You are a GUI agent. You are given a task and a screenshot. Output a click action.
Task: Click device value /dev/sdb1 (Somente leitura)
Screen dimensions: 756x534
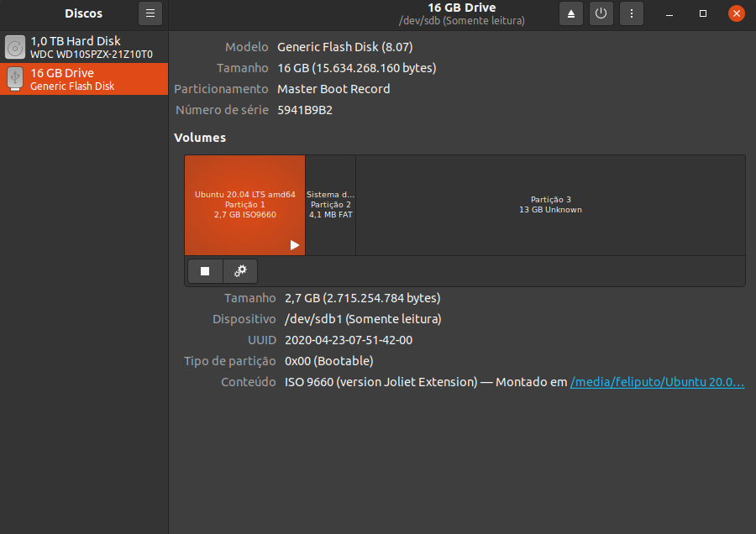(363, 319)
